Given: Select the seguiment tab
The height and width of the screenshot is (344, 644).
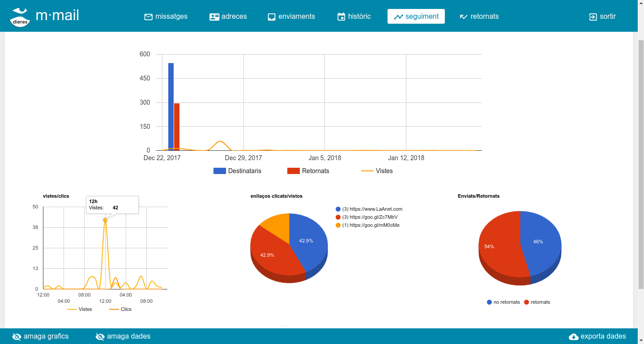Looking at the screenshot, I should tap(416, 17).
